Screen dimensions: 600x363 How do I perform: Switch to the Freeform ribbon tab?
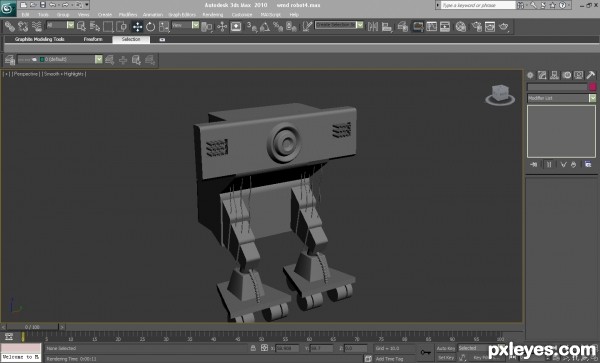(93, 39)
